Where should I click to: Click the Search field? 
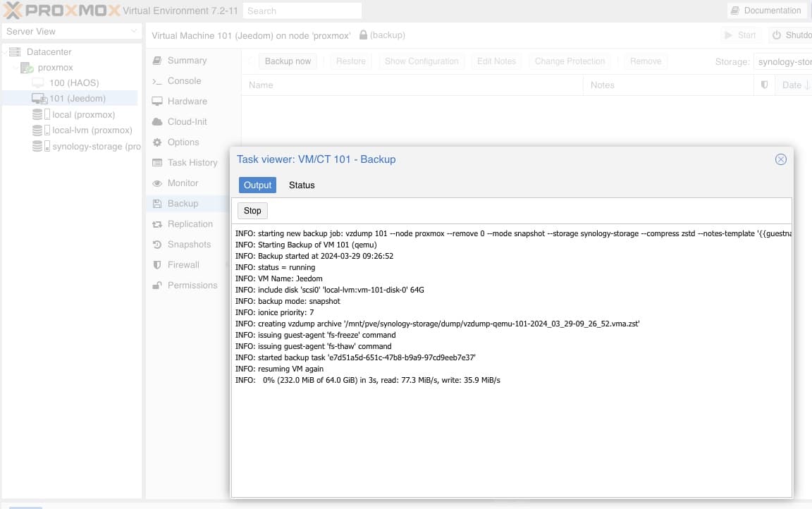tap(302, 11)
